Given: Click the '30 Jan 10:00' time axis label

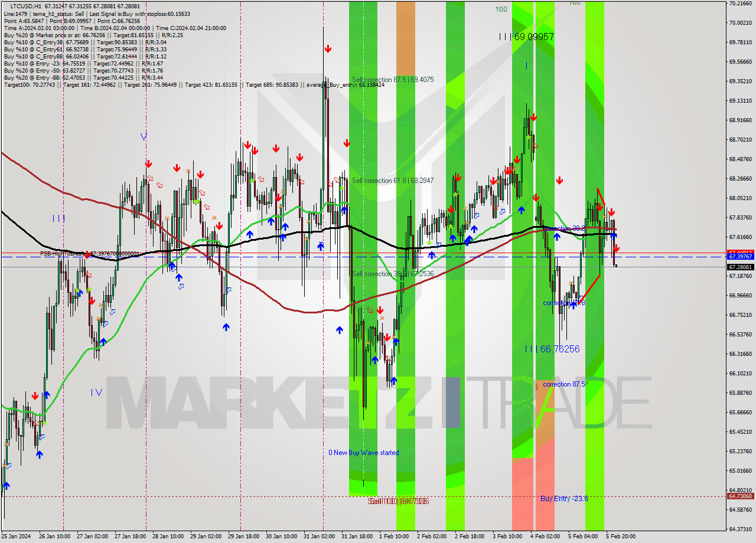Looking at the screenshot, I should pyautogui.click(x=281, y=537).
